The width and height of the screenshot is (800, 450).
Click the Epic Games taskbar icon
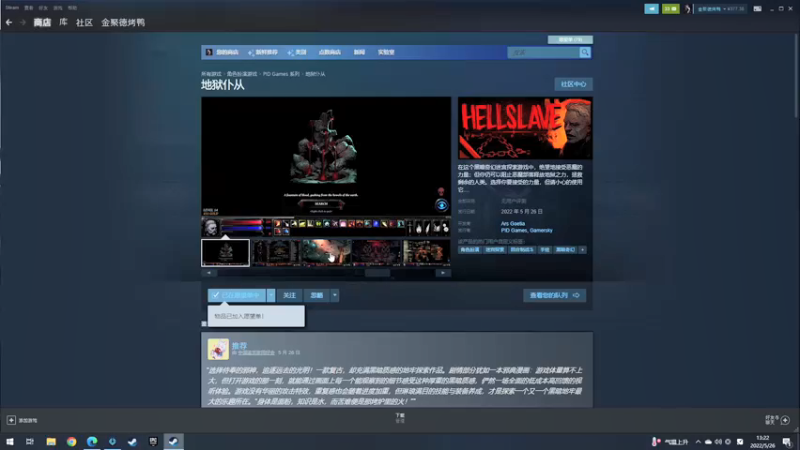click(153, 441)
